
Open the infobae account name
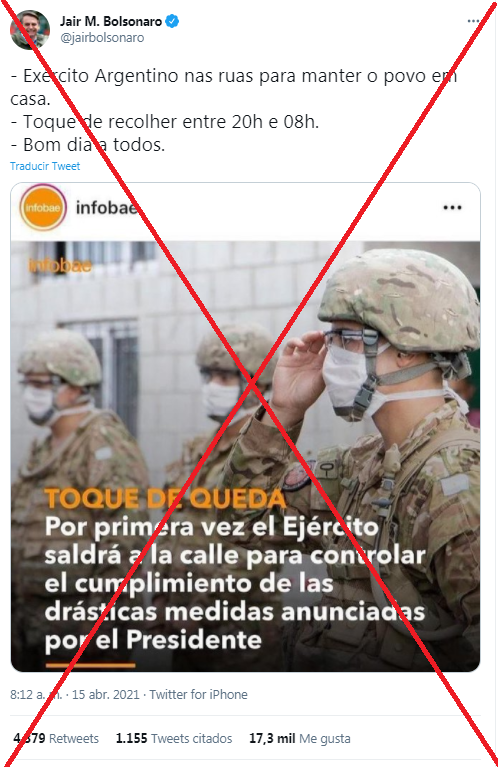tap(107, 208)
